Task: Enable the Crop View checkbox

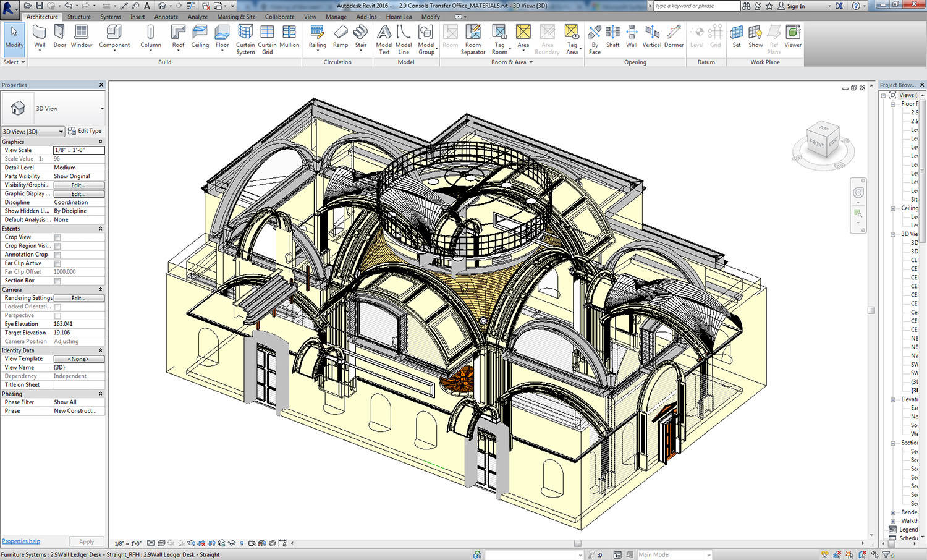Action: click(57, 237)
